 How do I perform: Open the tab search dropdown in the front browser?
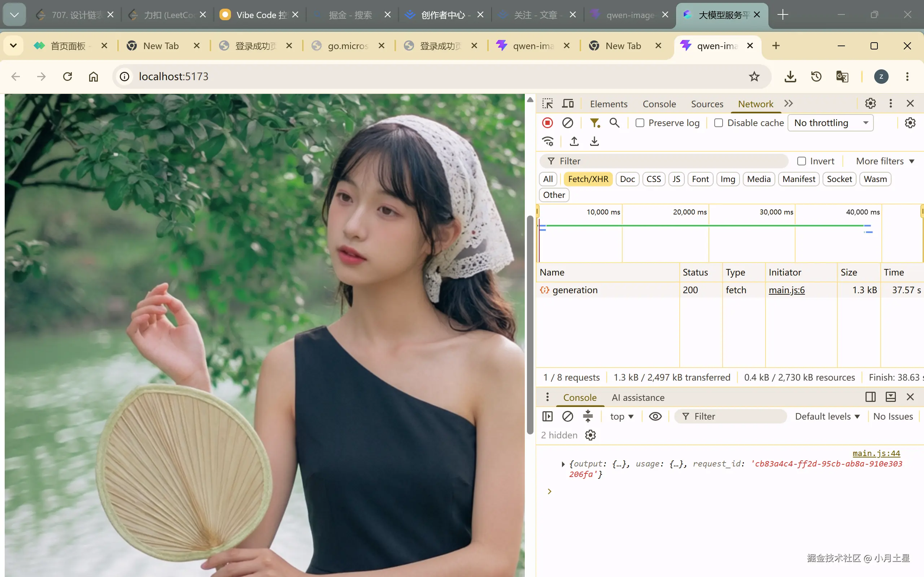tap(13, 46)
